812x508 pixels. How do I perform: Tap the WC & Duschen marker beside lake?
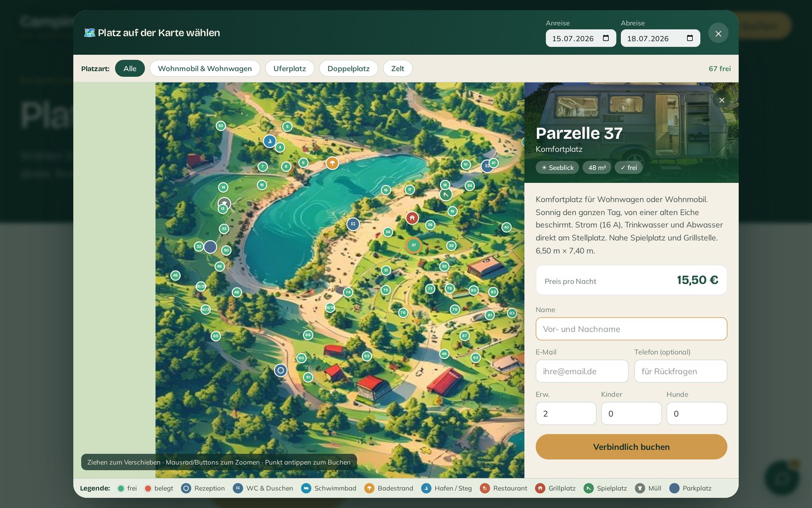(353, 224)
